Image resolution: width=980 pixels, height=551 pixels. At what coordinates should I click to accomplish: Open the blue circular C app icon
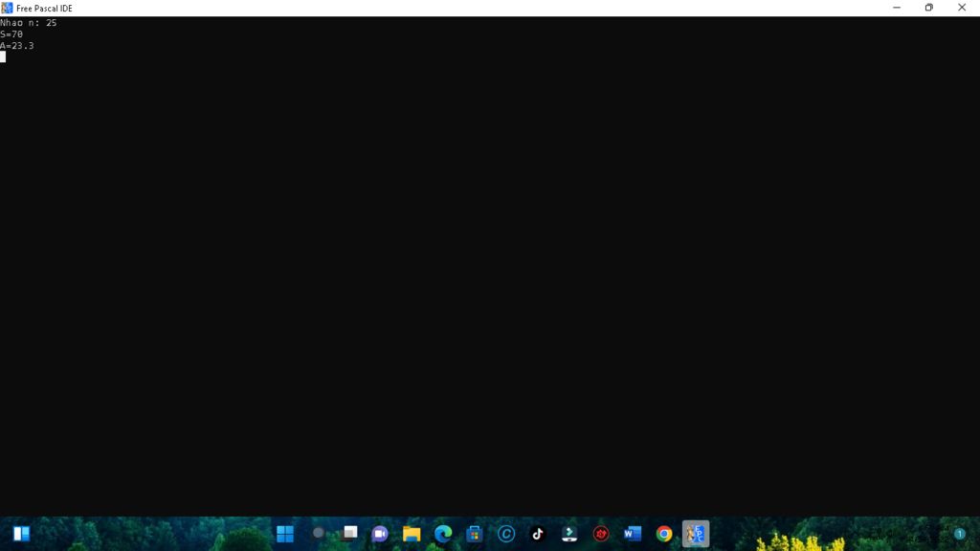(x=506, y=534)
